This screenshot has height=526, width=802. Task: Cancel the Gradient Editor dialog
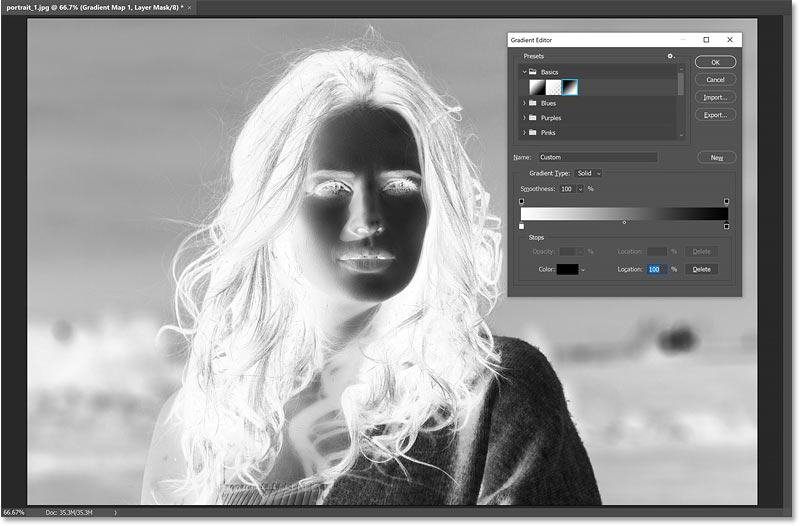[716, 80]
